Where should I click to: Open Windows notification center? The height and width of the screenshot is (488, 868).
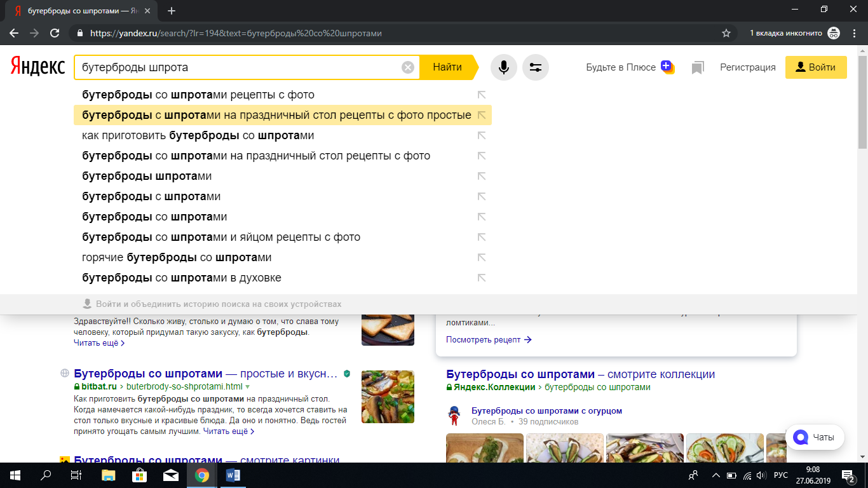coord(848,475)
